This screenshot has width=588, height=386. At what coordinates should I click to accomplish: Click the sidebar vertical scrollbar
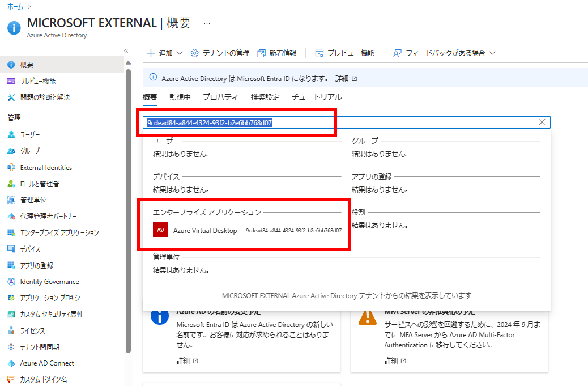click(x=128, y=210)
